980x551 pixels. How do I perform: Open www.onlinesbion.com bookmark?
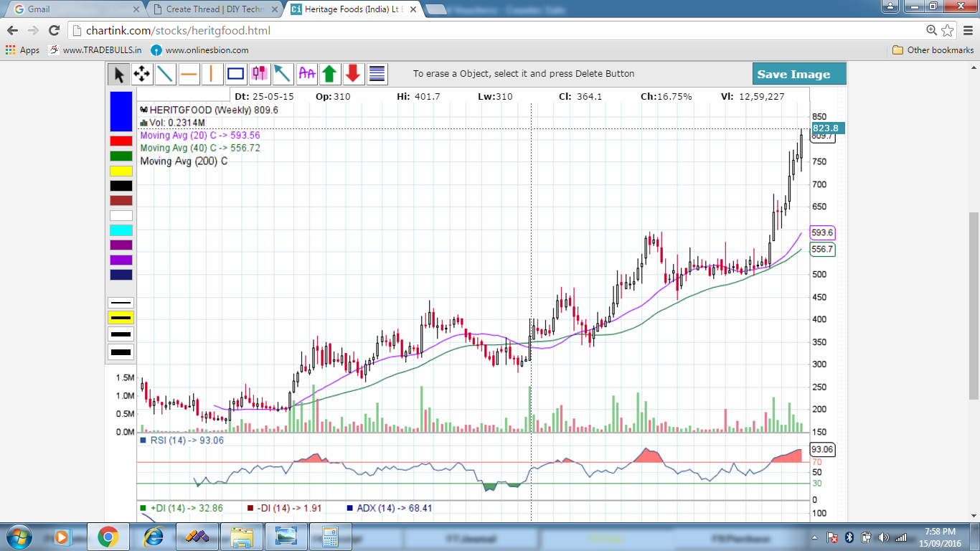point(199,50)
